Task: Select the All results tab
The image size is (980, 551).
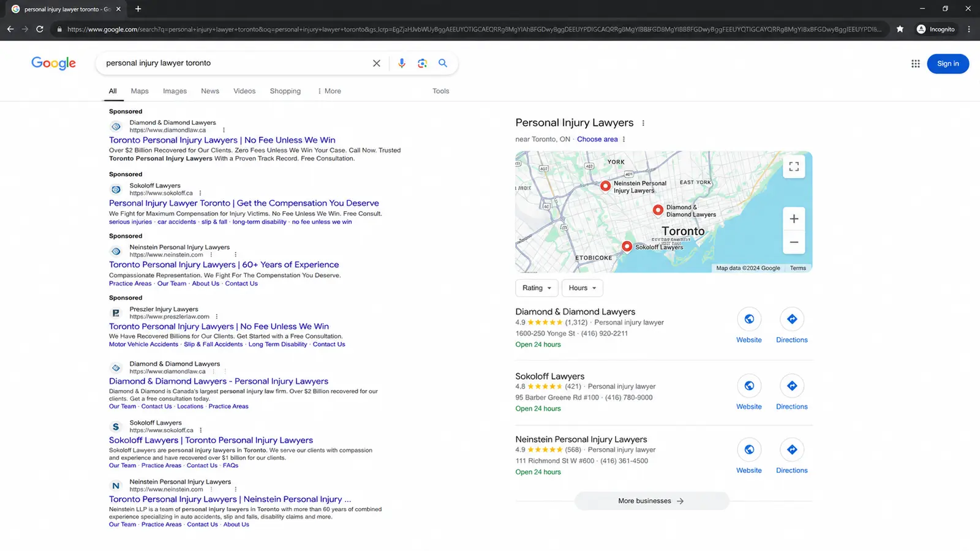Action: coord(113,91)
